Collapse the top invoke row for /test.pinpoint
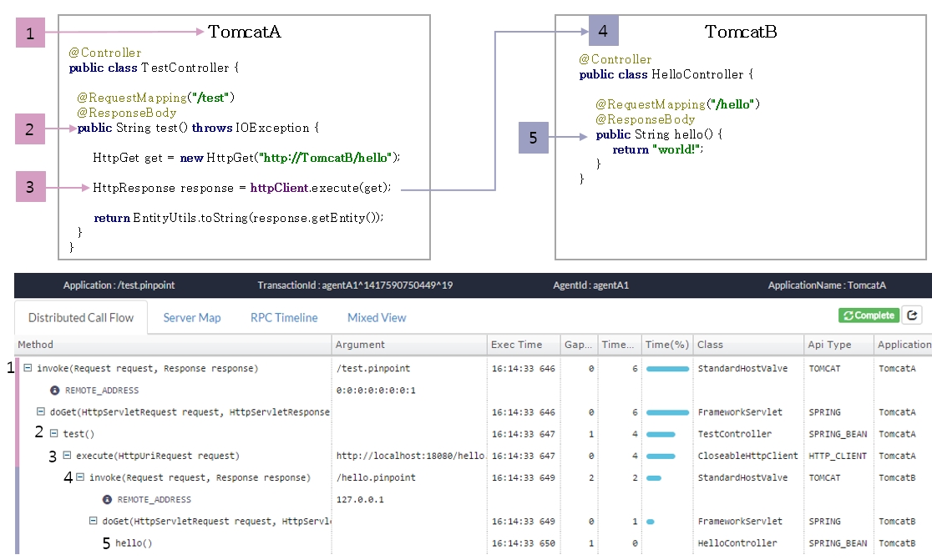Screen dimensions: 932x560 pos(28,368)
